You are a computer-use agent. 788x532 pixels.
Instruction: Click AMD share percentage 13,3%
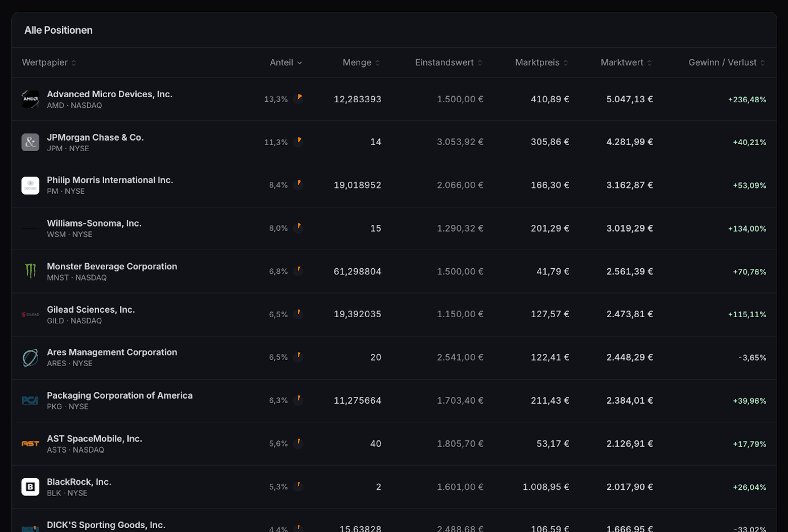pyautogui.click(x=276, y=99)
